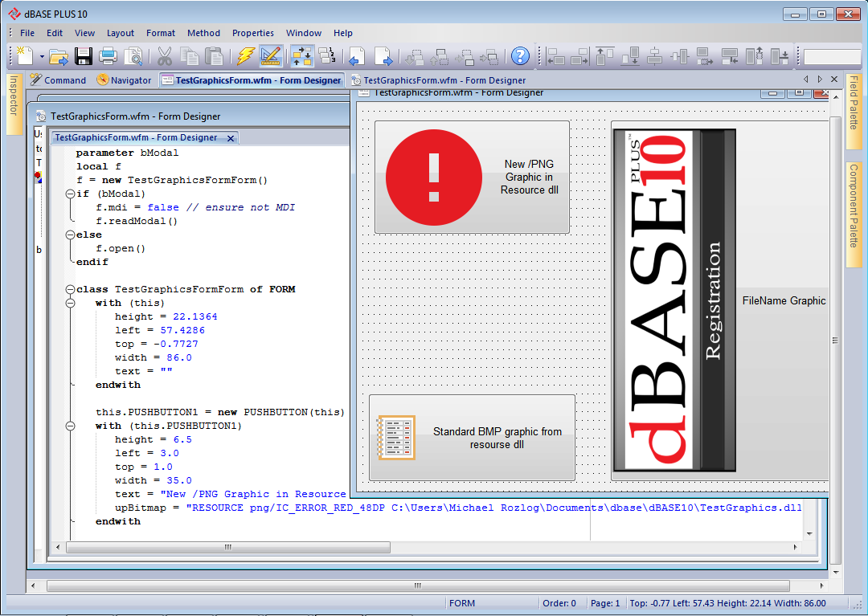The height and width of the screenshot is (616, 868).
Task: Open the Format menu
Action: [x=161, y=33]
